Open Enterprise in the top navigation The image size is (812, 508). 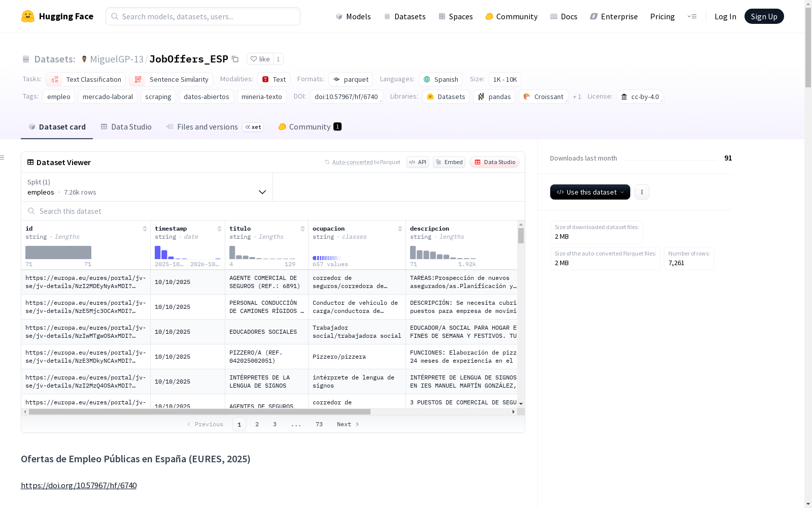point(614,16)
